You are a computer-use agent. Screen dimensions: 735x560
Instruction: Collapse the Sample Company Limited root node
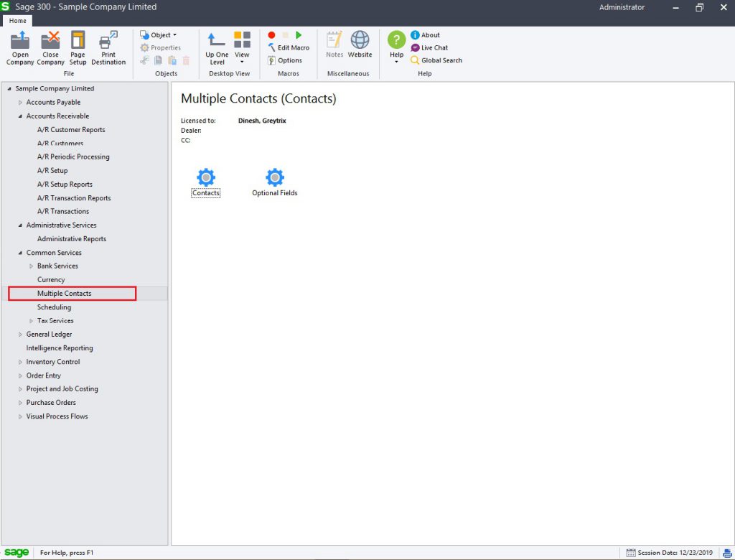(x=9, y=88)
